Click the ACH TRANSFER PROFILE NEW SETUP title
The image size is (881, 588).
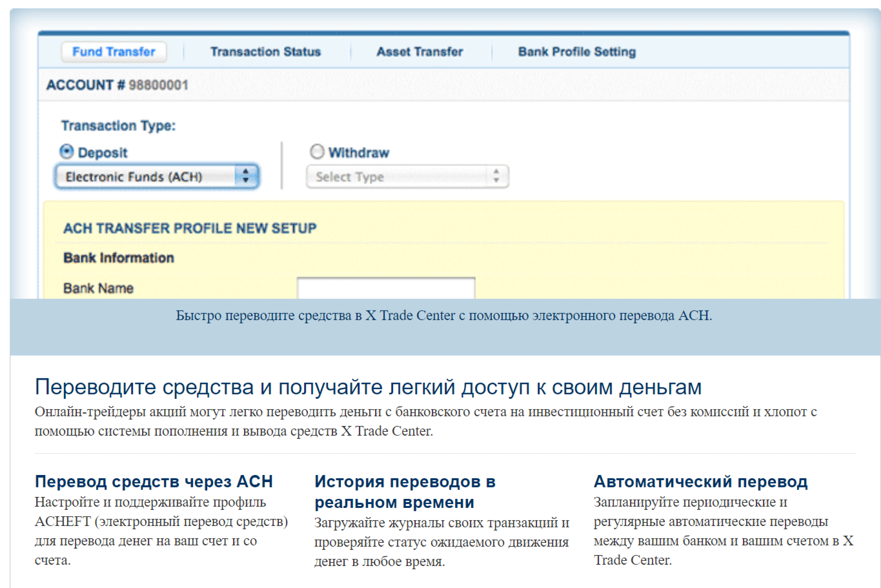pyautogui.click(x=190, y=228)
